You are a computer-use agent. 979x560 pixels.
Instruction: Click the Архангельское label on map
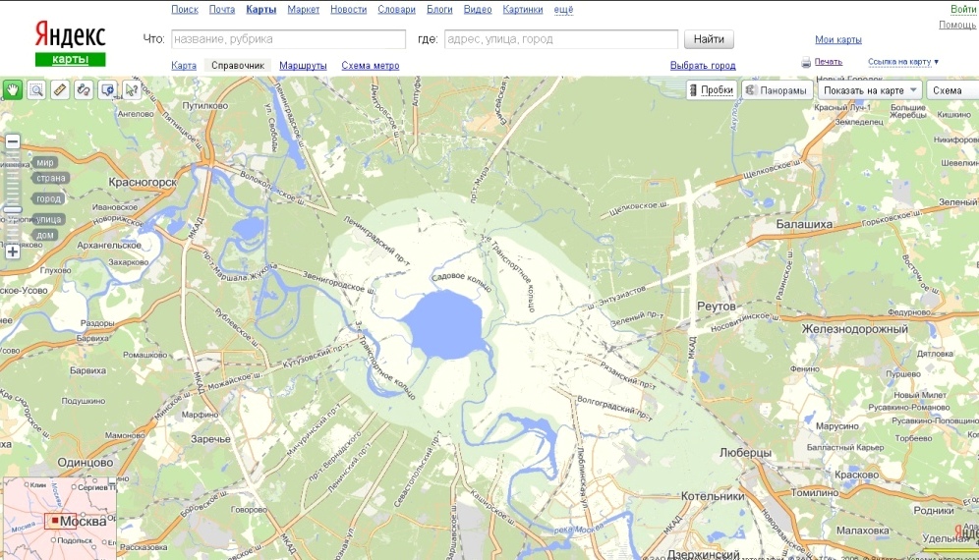point(109,246)
